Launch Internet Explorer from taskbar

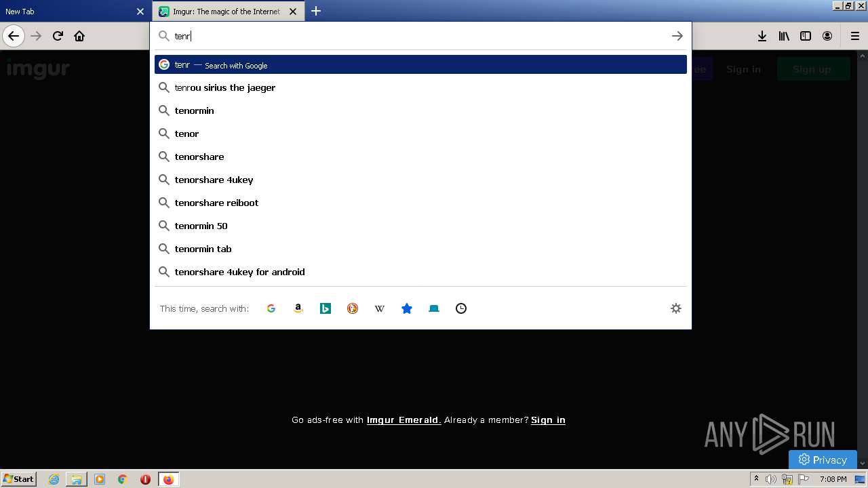[54, 479]
